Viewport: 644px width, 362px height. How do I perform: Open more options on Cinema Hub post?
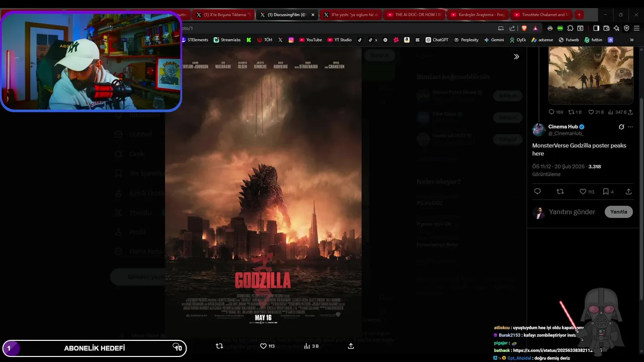[x=630, y=127]
